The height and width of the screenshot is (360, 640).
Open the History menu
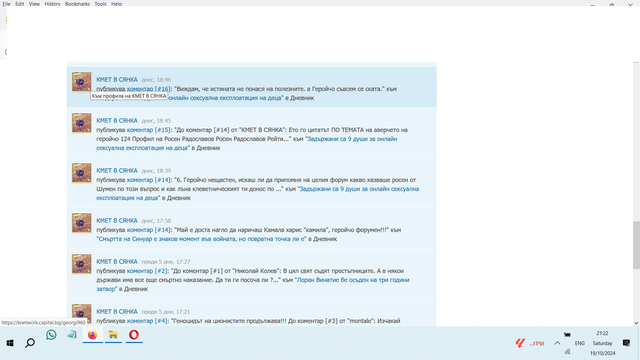click(52, 4)
